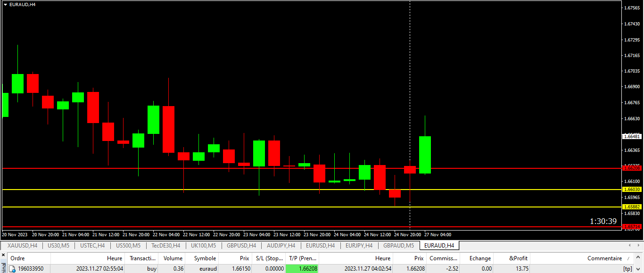Open the US30,M5 chart tab
Viewport: 644px width, 273px height.
58,246
